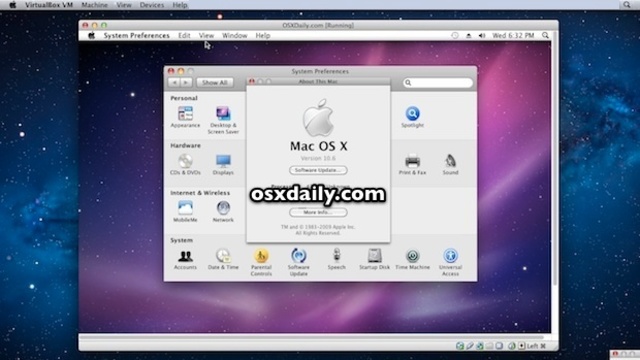Open the host Machine menu
640x360 pixels.
95,5
